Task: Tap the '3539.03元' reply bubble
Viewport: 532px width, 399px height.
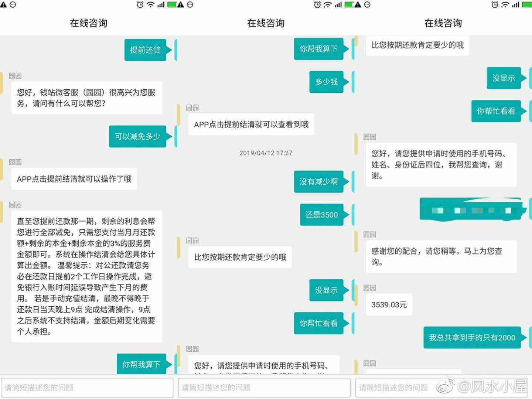Action: 389,305
